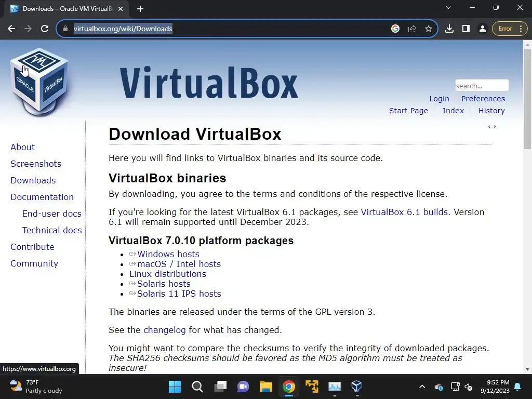Click the VirtualBox cube logo
Viewport: 532px width, 399px height.
39,82
